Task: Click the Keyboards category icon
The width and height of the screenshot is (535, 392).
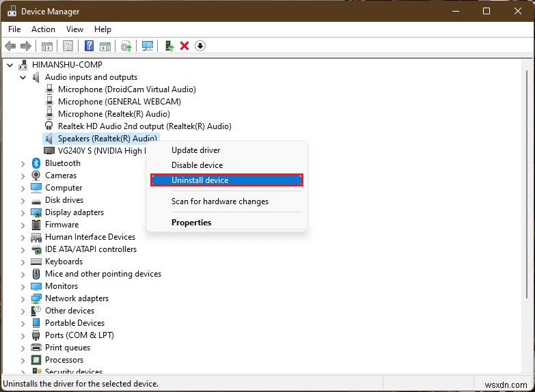Action: 36,262
